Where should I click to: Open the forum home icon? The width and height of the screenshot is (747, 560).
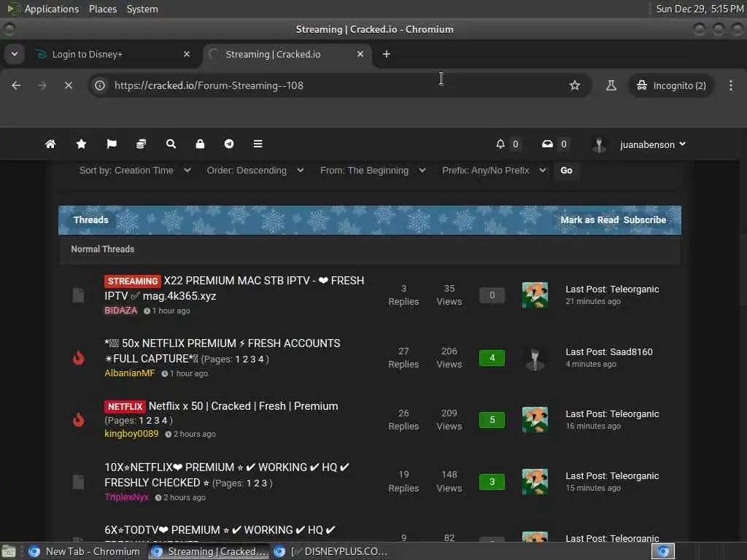[x=50, y=144]
